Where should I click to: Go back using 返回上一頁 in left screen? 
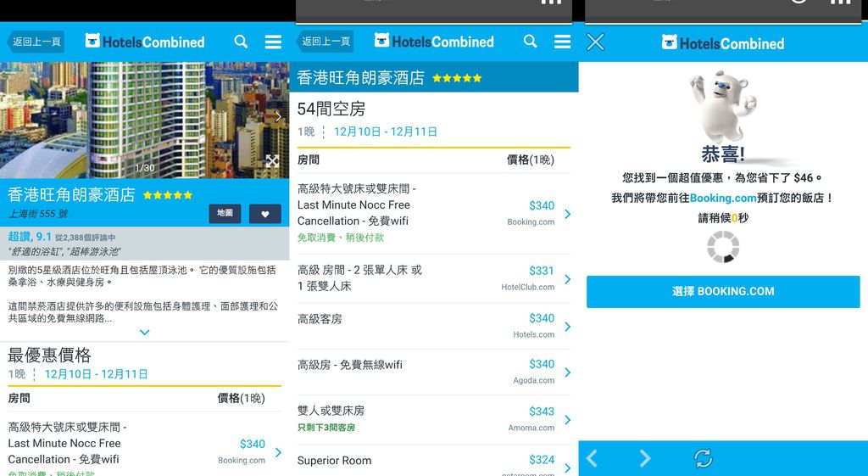pyautogui.click(x=36, y=42)
